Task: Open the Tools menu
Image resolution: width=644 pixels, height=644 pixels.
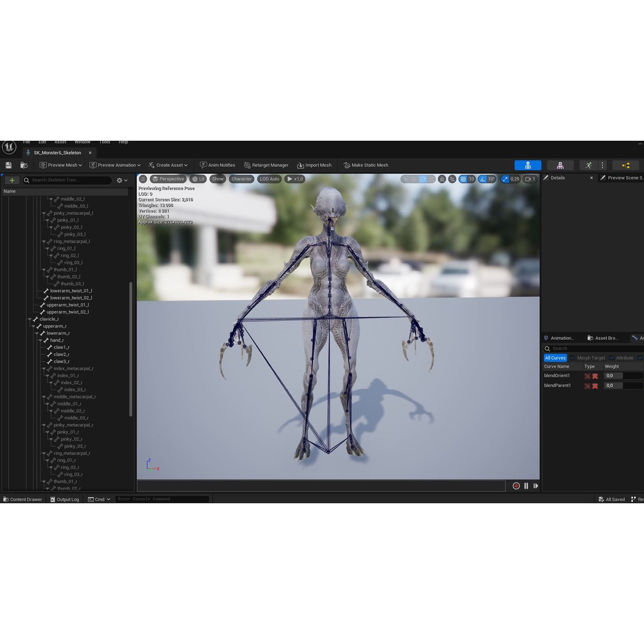Action: pos(105,142)
